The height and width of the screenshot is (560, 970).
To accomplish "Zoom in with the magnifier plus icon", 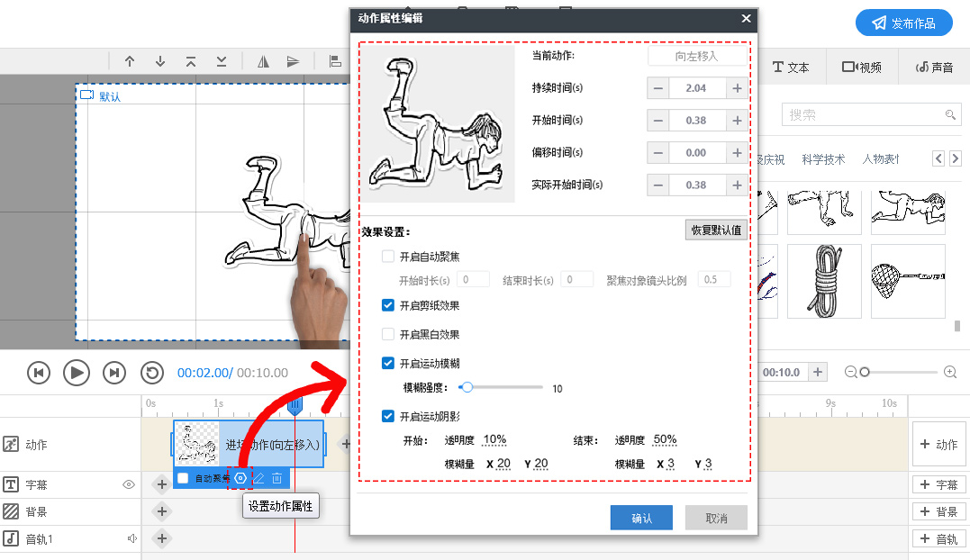I will 950,371.
